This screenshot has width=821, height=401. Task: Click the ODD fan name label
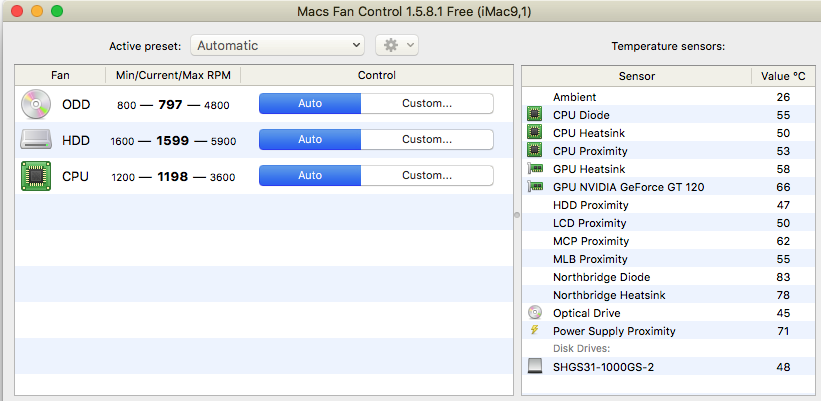76,105
